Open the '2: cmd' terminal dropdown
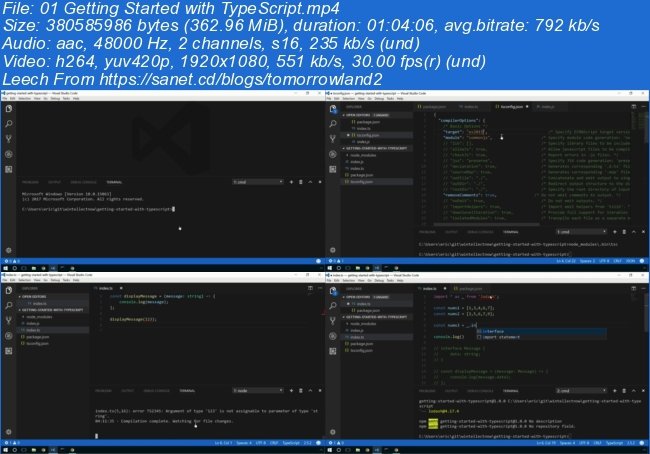The height and width of the screenshot is (454, 650). (x=581, y=391)
